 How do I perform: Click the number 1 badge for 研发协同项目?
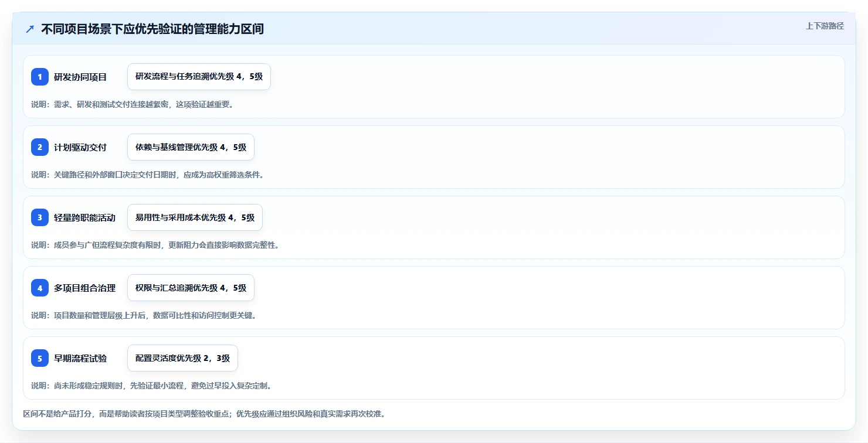[40, 77]
